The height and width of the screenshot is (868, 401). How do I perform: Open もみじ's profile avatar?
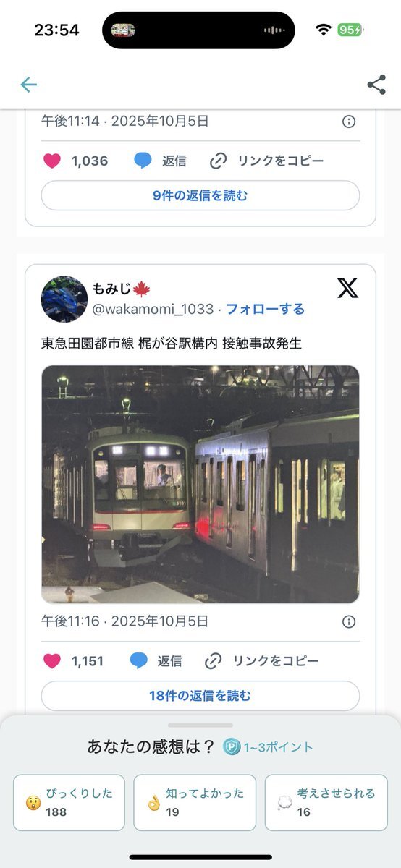pos(64,299)
